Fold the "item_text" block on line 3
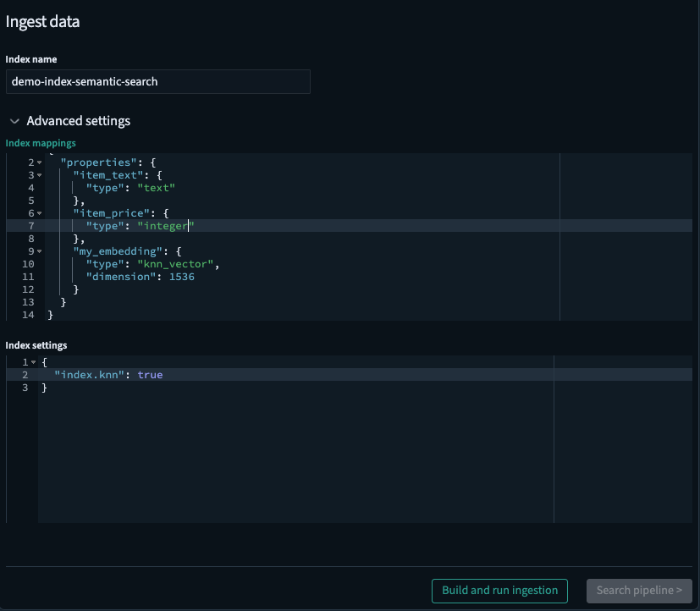Image resolution: width=700 pixels, height=611 pixels. click(x=40, y=175)
